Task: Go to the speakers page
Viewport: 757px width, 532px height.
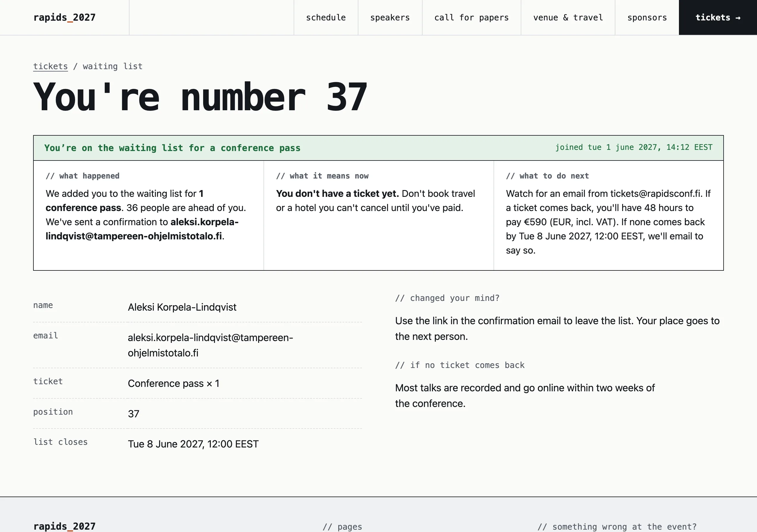Action: (390, 17)
